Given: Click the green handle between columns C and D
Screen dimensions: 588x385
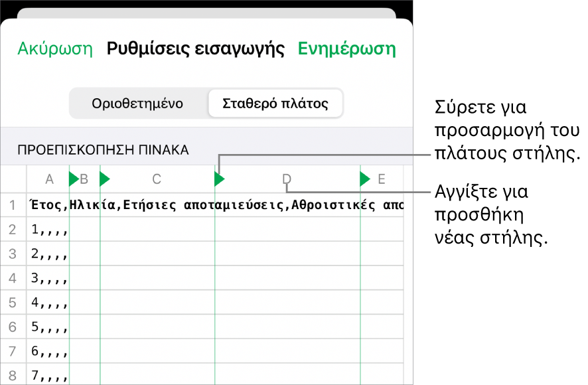Looking at the screenshot, I should 220,179.
